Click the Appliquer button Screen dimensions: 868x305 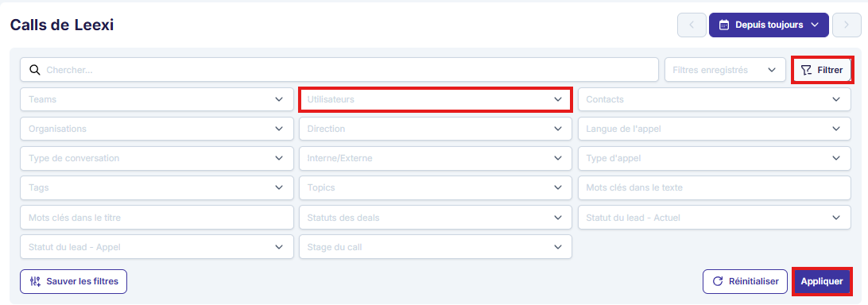click(x=822, y=281)
